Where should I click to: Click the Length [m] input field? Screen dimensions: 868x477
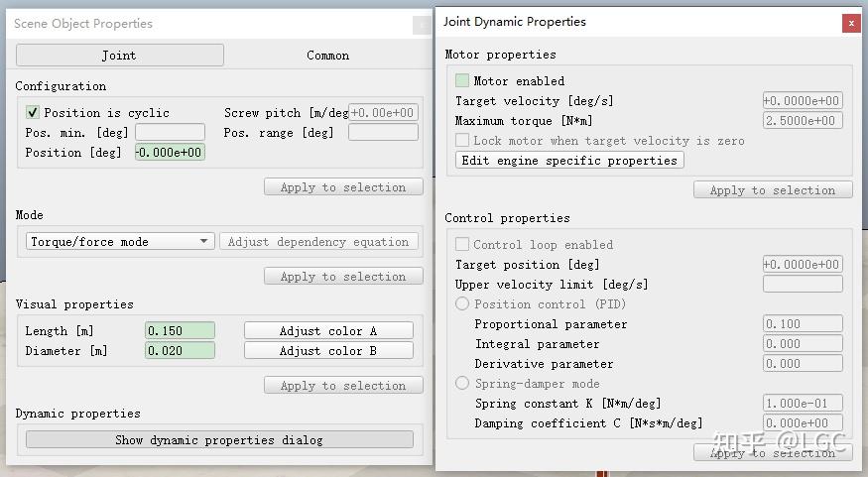coord(180,331)
